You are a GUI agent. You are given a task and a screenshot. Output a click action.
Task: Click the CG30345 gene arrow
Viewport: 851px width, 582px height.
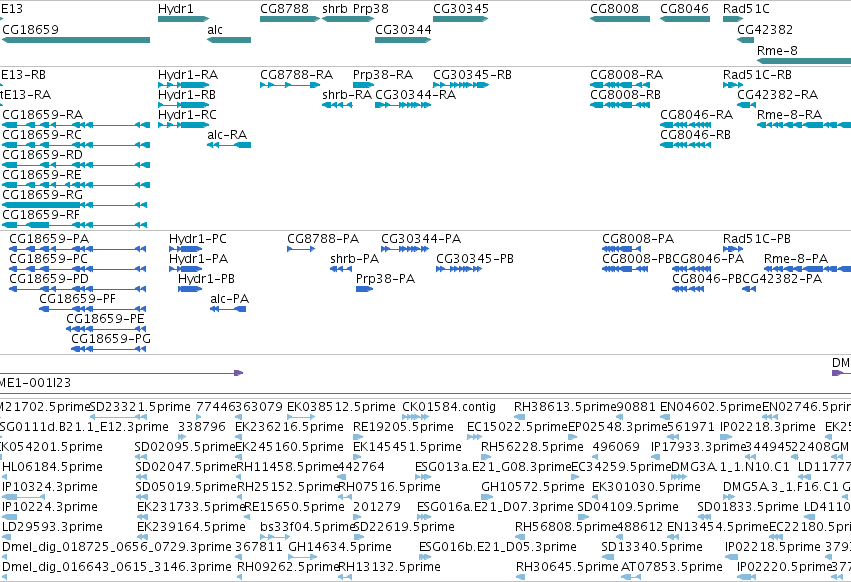pyautogui.click(x=460, y=19)
